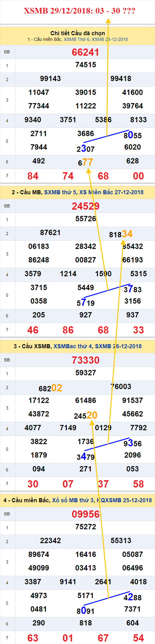Select third prize number 41600

point(132,93)
